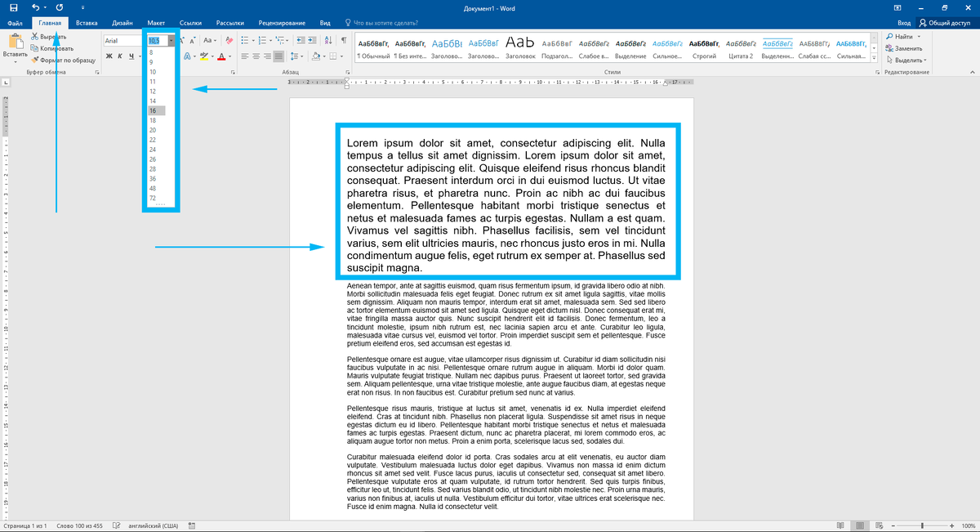Open the font color arrow dropdown
This screenshot has width=980, height=532.
point(230,56)
